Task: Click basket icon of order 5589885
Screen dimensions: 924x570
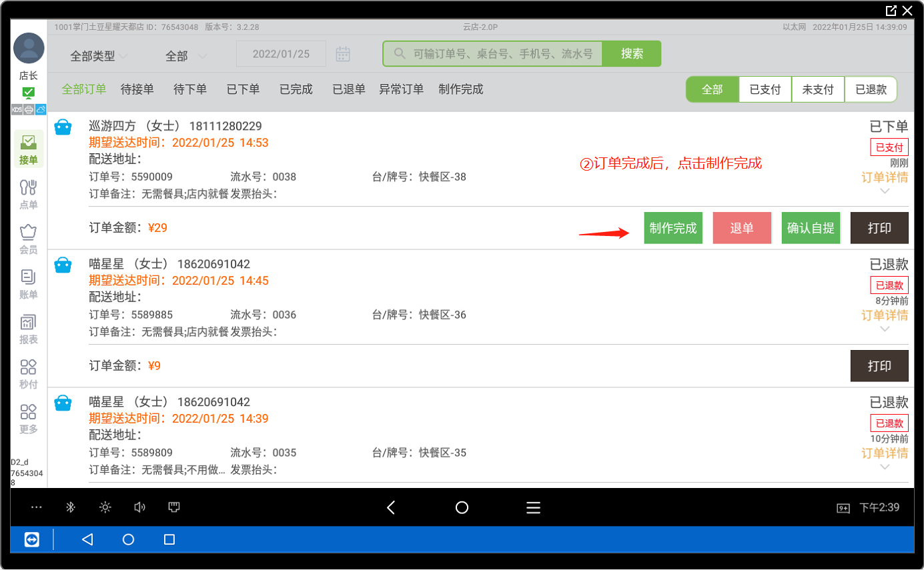Action: pyautogui.click(x=63, y=265)
